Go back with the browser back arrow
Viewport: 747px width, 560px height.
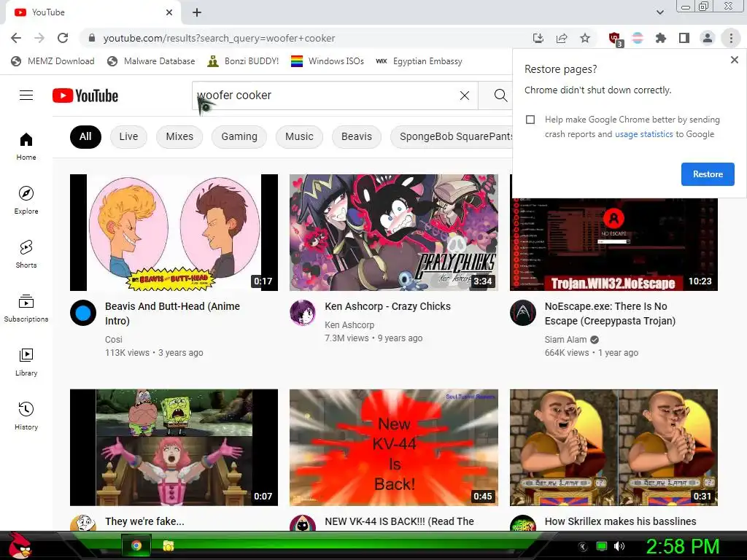(16, 38)
